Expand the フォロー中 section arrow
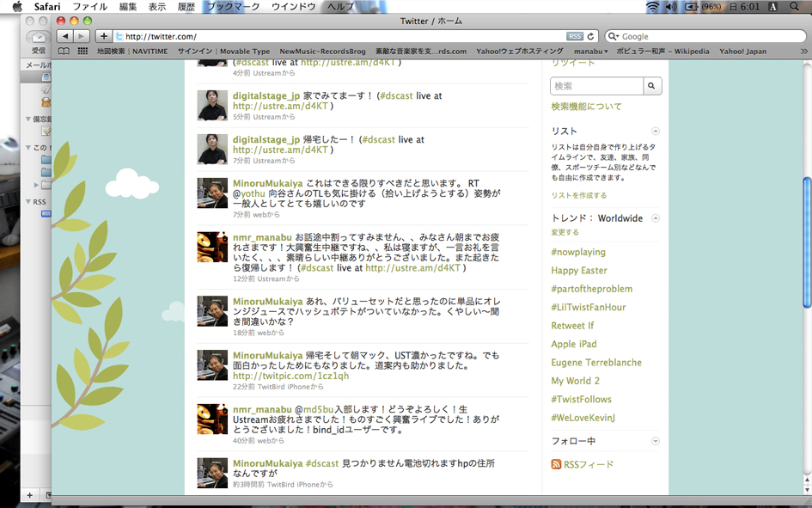812x508 pixels. [x=655, y=441]
